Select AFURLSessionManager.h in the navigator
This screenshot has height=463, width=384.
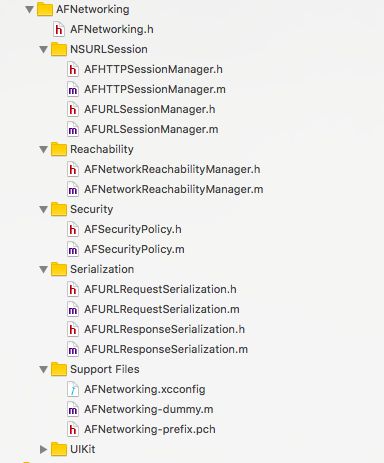[150, 109]
